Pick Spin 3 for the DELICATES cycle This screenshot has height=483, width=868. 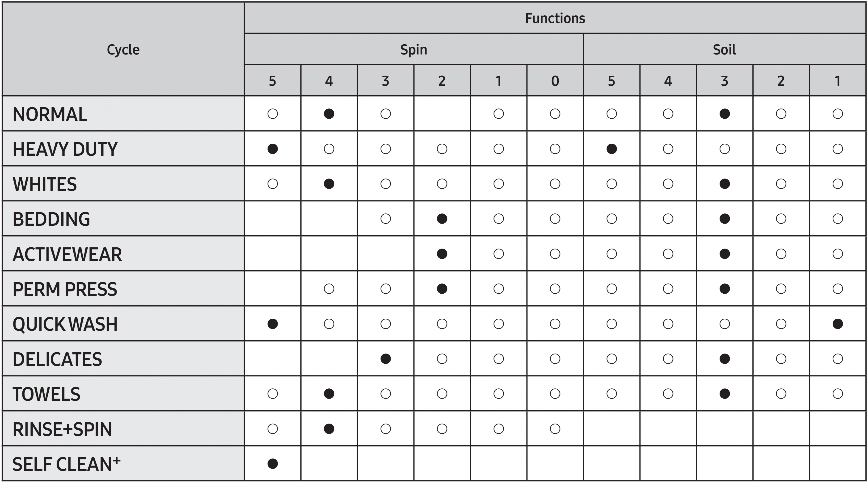(385, 359)
